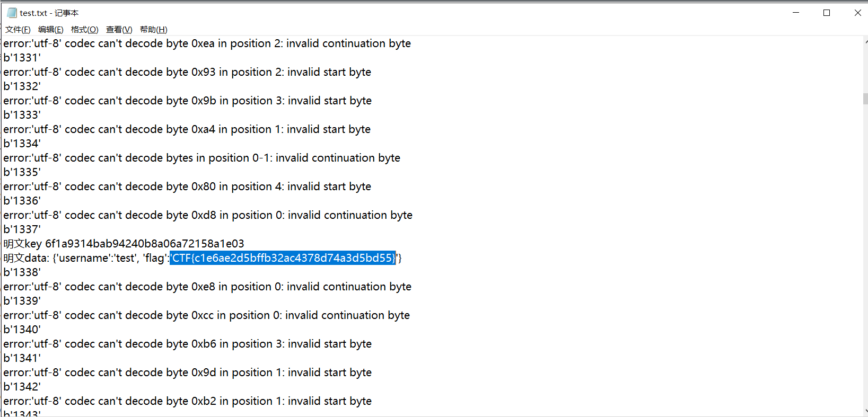This screenshot has height=417, width=868.
Task: Click the b'1331' line
Action: point(22,58)
